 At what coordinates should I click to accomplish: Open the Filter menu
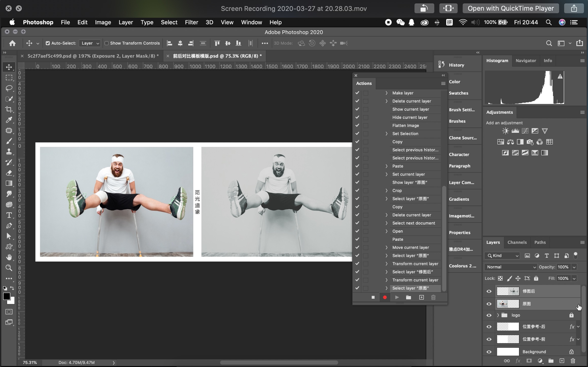tap(191, 22)
